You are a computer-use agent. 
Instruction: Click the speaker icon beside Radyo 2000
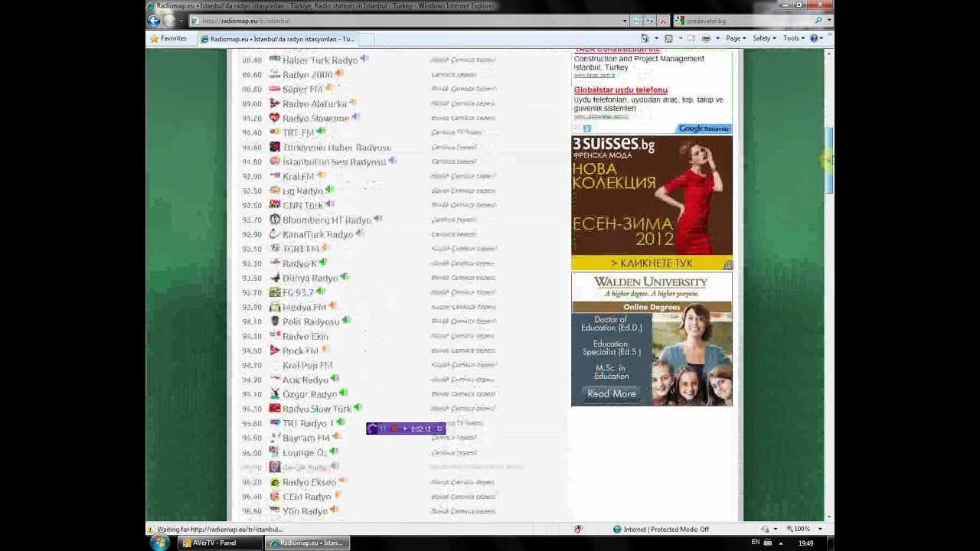[x=338, y=73]
